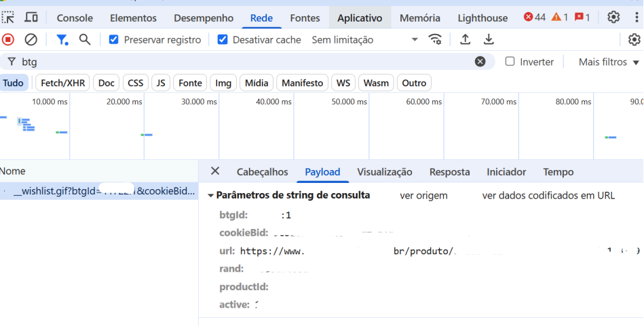The image size is (644, 326).
Task: Filter by Fetch/XHR requests
Action: click(63, 83)
